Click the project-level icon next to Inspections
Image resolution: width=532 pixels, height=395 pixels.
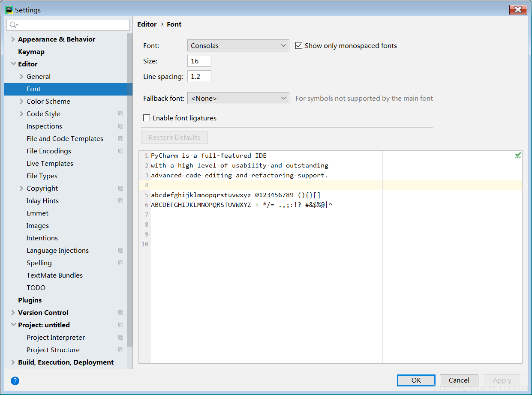(120, 126)
